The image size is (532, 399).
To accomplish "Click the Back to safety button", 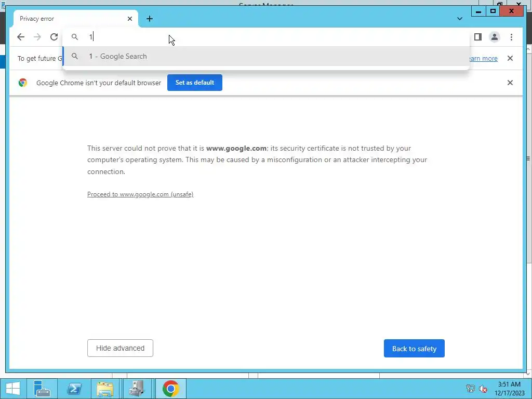I will click(414, 349).
